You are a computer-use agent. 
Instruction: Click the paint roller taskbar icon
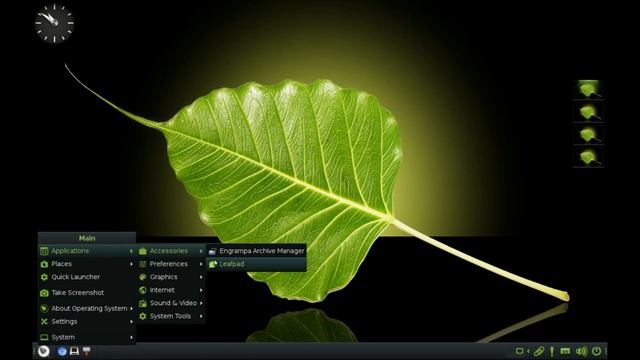(87, 351)
